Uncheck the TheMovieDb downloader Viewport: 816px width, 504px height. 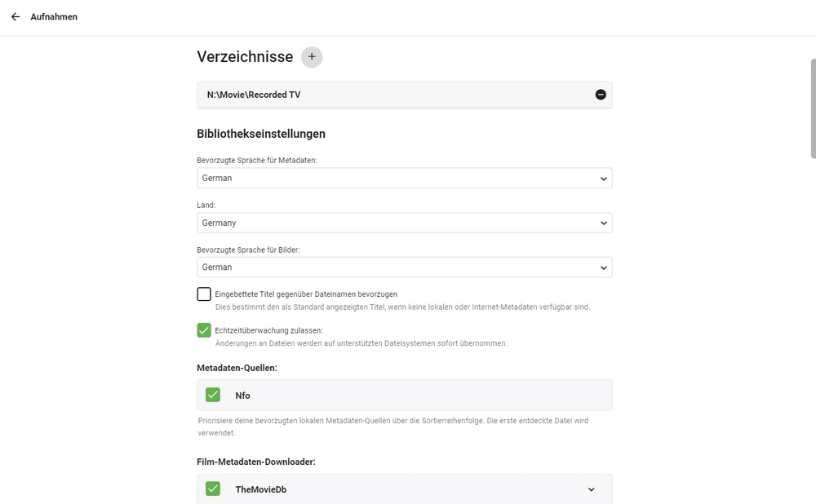coord(213,489)
